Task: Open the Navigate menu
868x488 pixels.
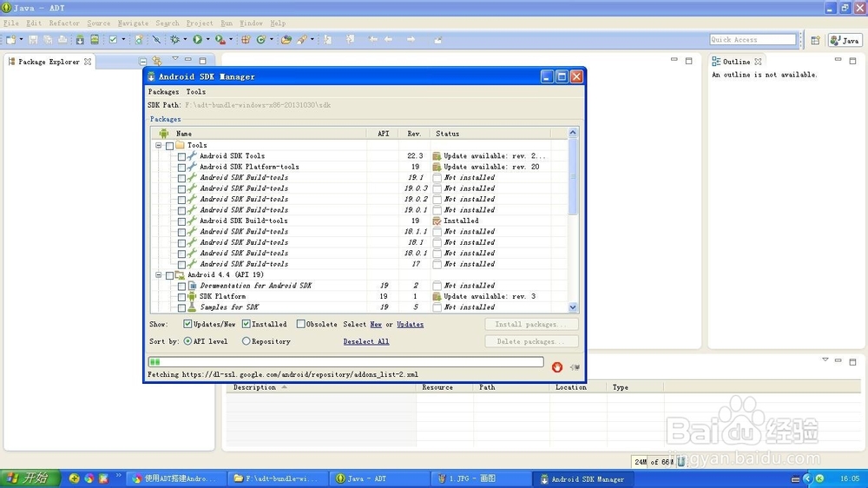Action: 133,23
